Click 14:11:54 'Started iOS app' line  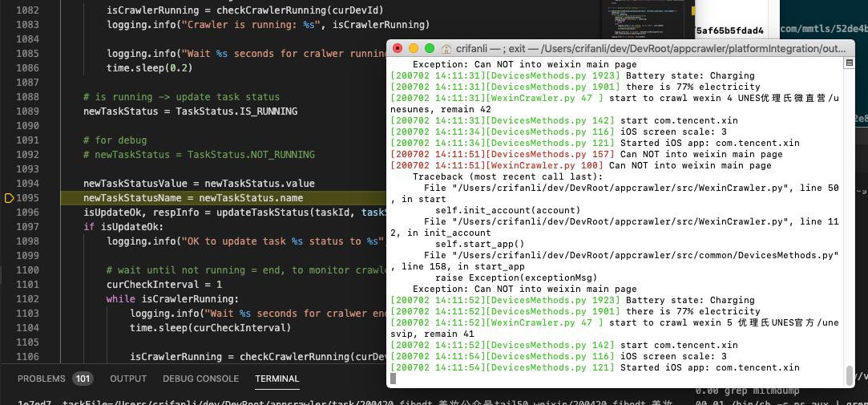(x=595, y=367)
